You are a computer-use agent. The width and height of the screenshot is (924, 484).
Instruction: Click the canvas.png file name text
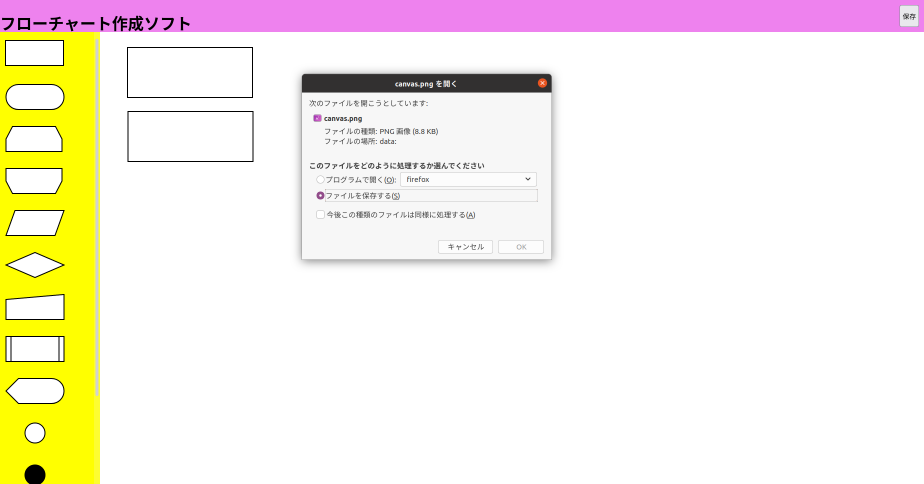click(x=343, y=118)
